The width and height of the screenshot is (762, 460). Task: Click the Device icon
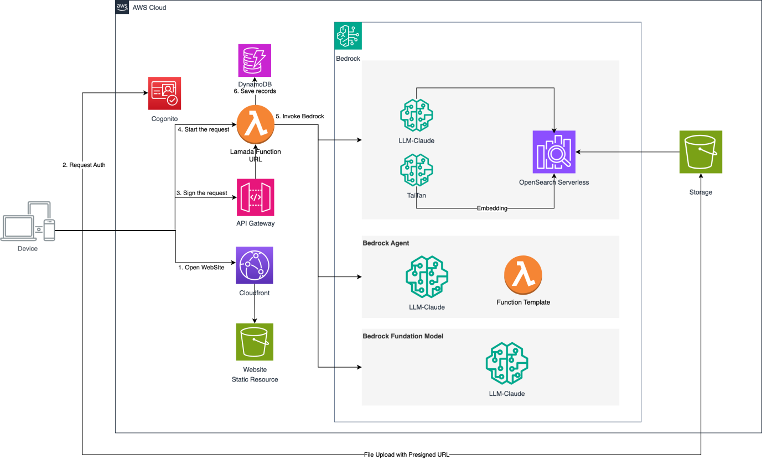click(x=28, y=221)
